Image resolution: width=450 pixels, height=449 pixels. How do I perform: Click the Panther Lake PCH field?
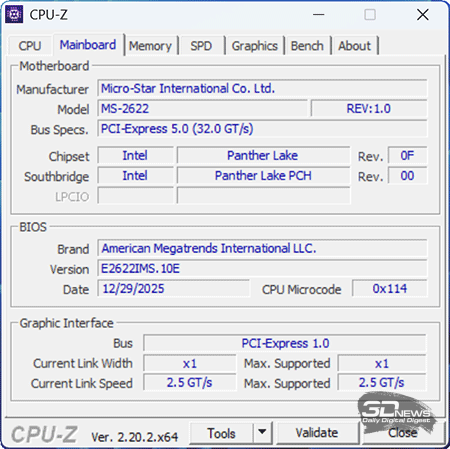(263, 176)
